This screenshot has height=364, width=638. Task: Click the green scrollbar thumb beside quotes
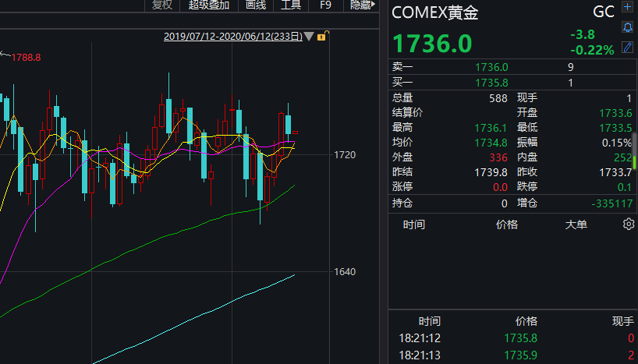tap(635, 161)
